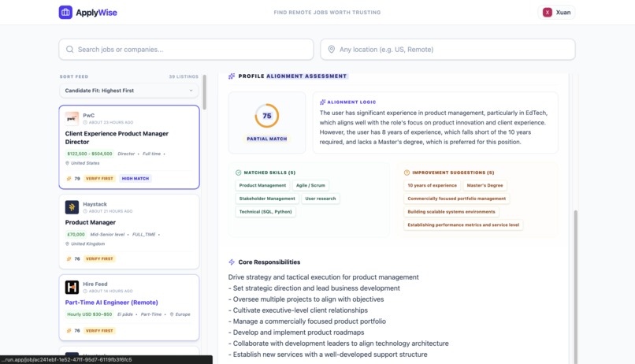
Task: Click the clock icon beside About 23 hours ago
Action: click(x=85, y=122)
